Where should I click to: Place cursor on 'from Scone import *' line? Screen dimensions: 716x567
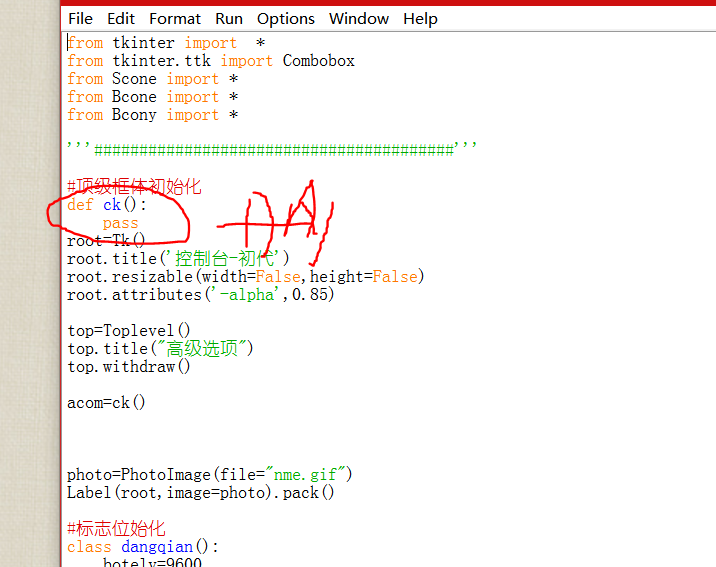[x=152, y=79]
